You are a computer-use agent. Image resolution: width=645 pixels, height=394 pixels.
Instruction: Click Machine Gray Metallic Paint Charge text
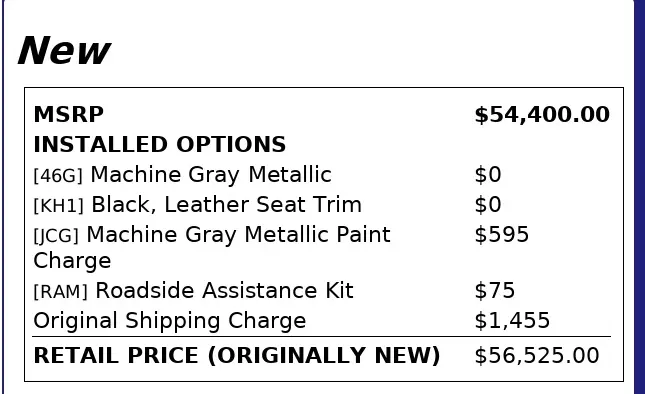tap(212, 247)
